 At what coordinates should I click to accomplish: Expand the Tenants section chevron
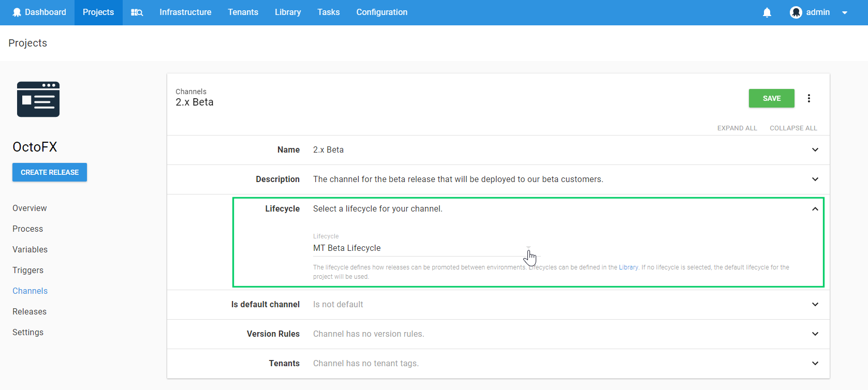click(815, 364)
